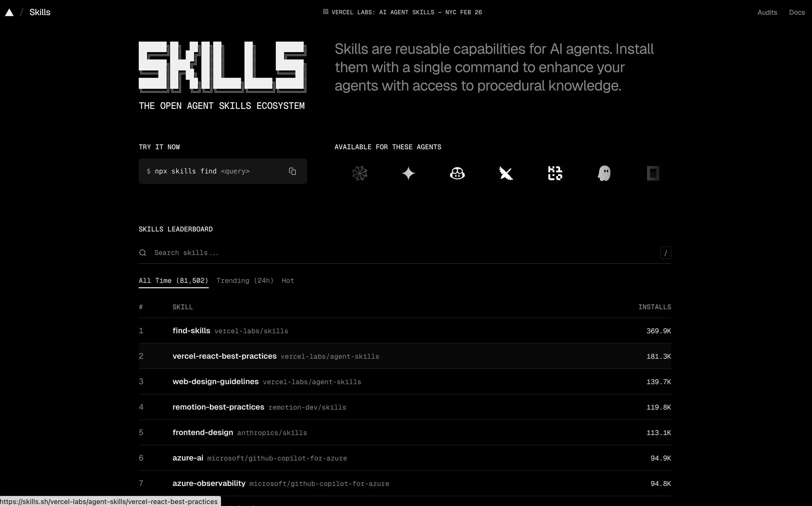This screenshot has height=506, width=812.
Task: Open the Skills home link in header
Action: point(40,12)
